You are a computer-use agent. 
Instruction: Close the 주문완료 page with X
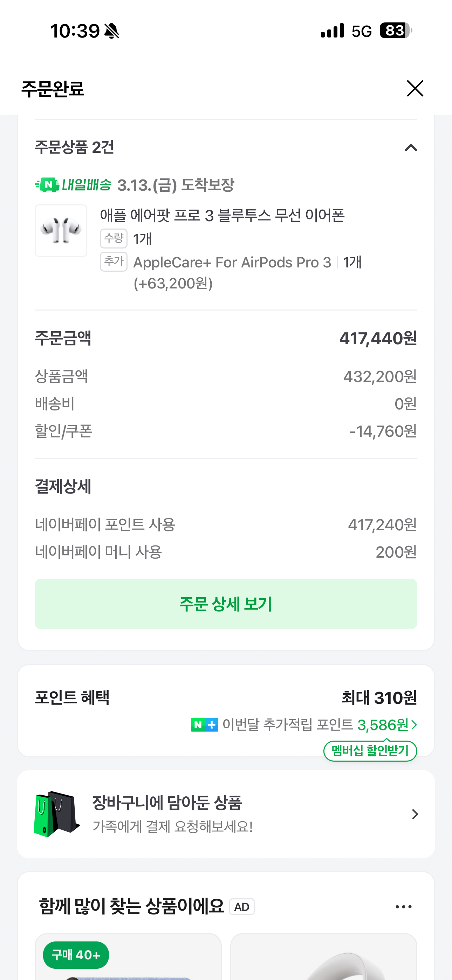click(415, 88)
